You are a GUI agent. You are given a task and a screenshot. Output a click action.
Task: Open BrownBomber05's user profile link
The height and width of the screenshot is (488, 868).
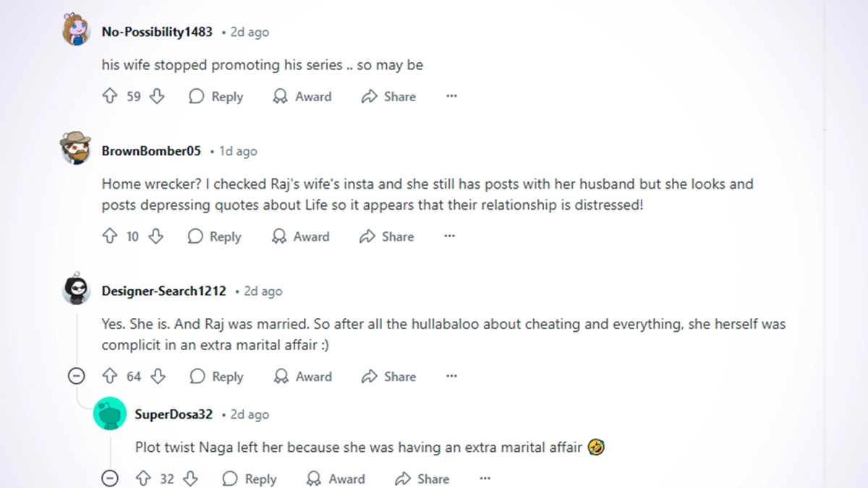151,151
